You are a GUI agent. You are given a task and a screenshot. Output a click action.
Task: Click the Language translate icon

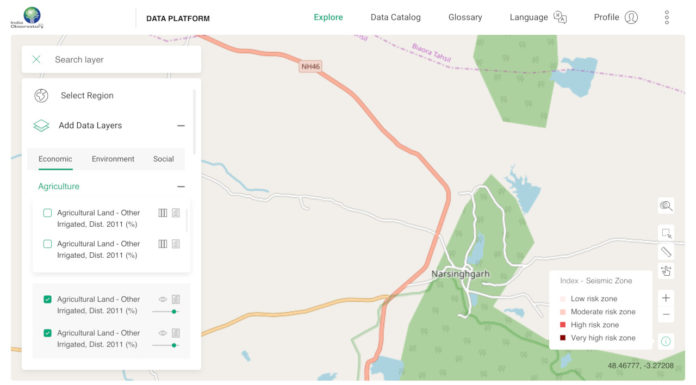[x=560, y=17]
